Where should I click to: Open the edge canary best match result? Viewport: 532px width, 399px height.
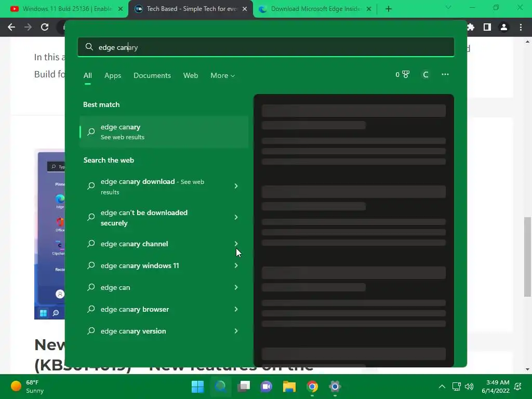[164, 131]
